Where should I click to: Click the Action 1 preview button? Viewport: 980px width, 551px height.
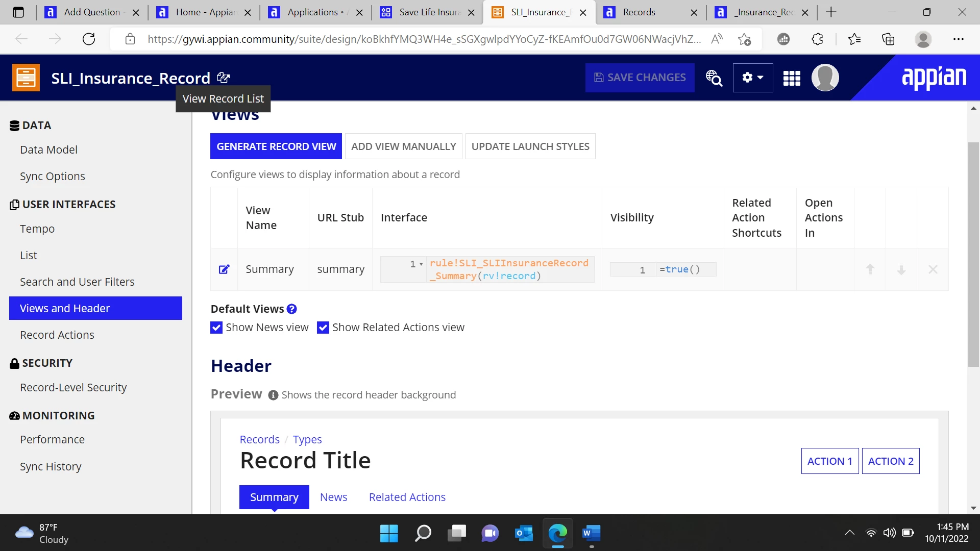[x=830, y=461]
